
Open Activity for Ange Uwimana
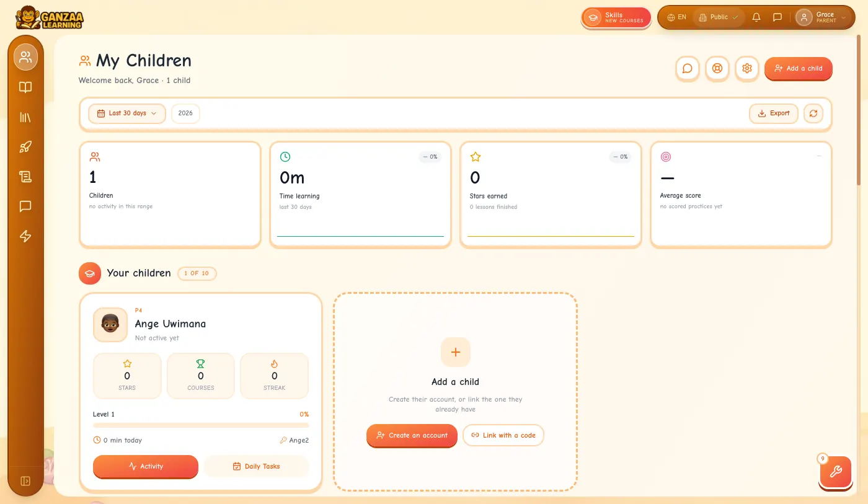click(146, 466)
